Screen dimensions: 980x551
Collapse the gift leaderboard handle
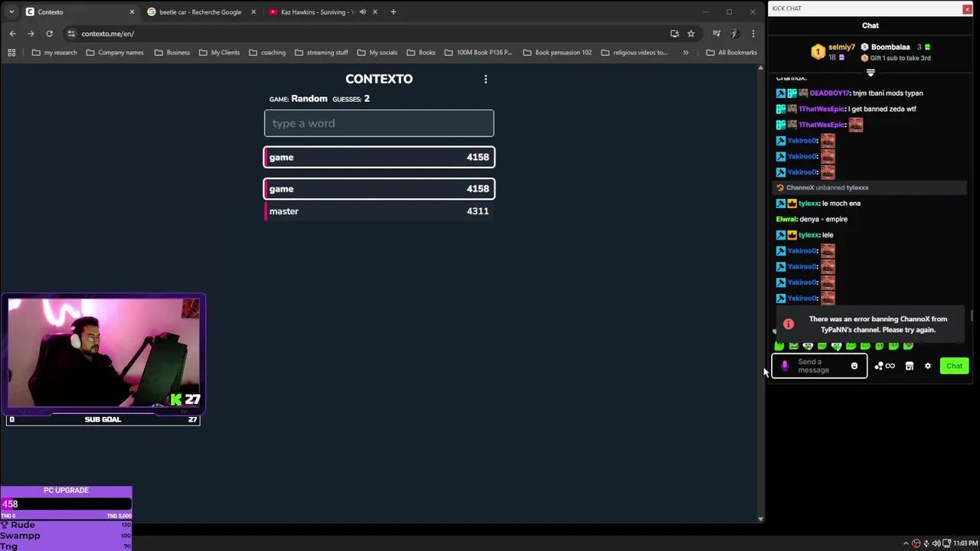click(871, 73)
